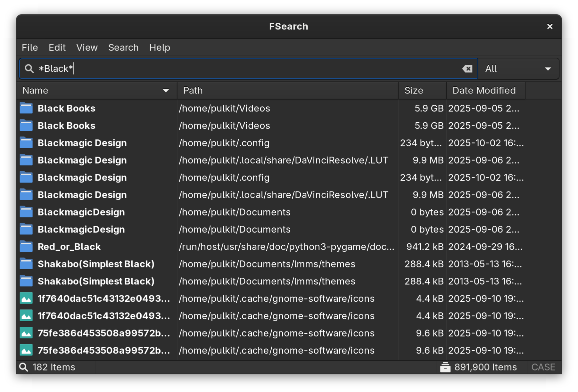This screenshot has width=578, height=392.
Task: Click the folder icon next to Red_or_Black
Action: coord(26,246)
